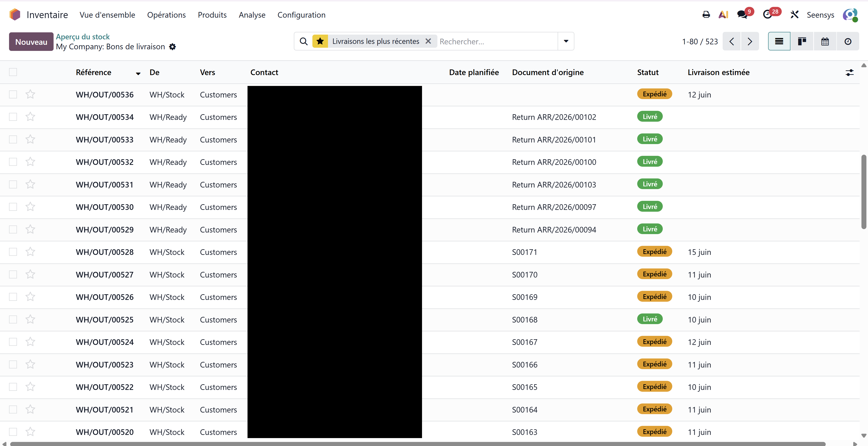Check the WH/OUT/00536 row checkbox
The image size is (868, 446).
coord(13,94)
